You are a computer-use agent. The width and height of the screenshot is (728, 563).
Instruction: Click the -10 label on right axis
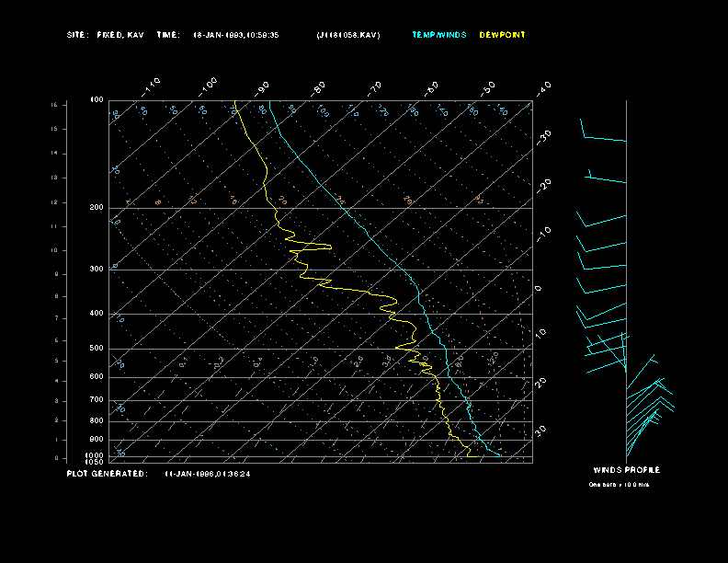click(x=543, y=235)
